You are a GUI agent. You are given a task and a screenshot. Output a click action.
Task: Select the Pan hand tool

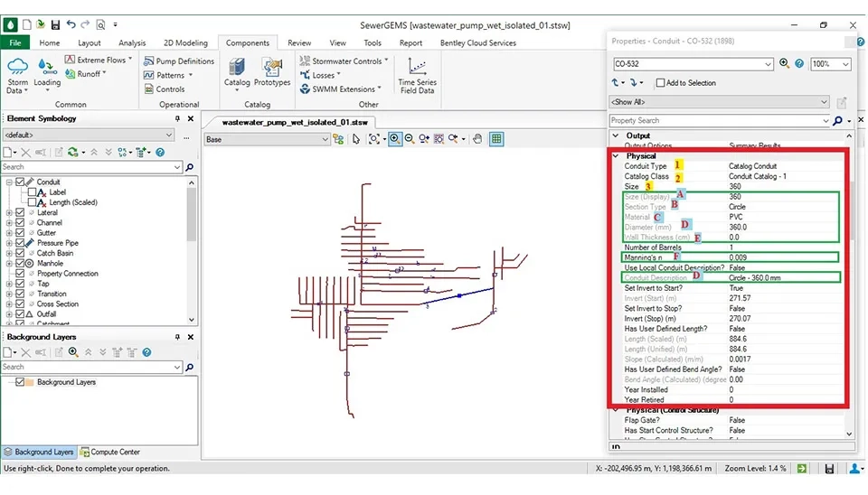tap(477, 139)
